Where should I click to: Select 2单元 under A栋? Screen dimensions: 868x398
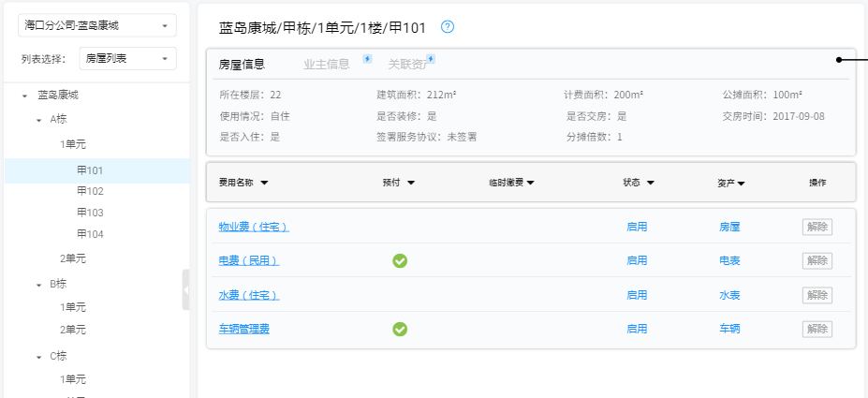[x=73, y=258]
